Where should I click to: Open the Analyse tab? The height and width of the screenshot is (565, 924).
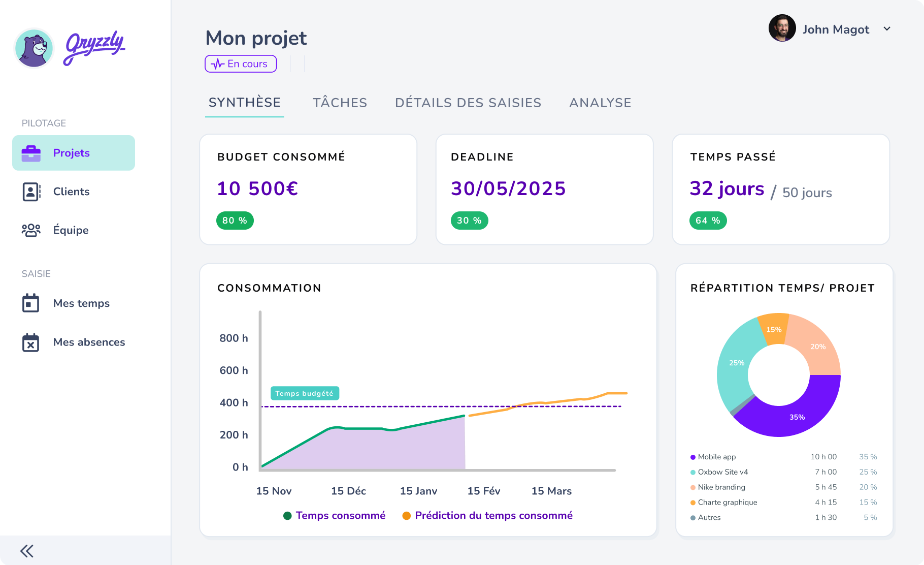pos(600,103)
